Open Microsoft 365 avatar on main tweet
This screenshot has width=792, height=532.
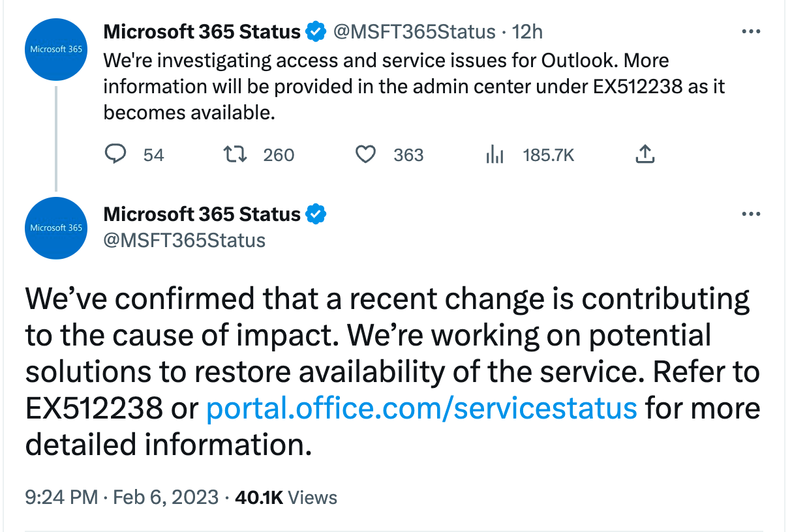click(x=56, y=228)
